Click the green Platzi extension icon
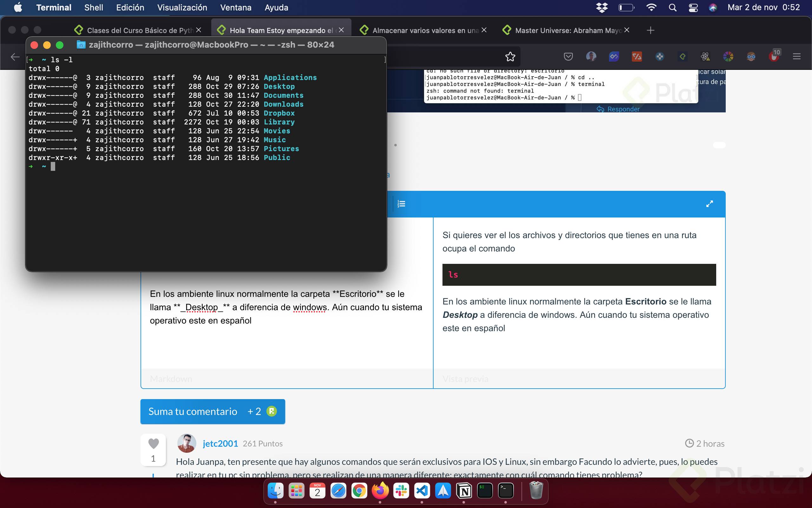This screenshot has height=508, width=812. [x=683, y=57]
